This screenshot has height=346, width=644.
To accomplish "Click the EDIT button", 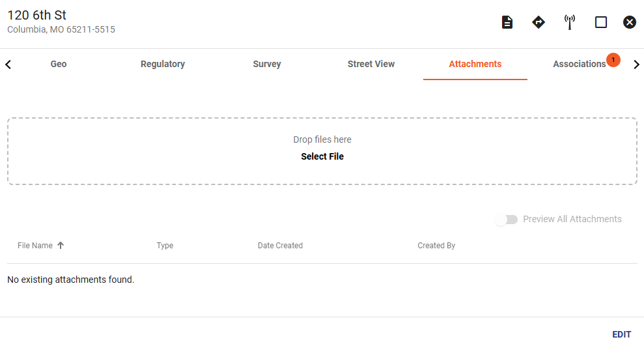I will [x=621, y=334].
